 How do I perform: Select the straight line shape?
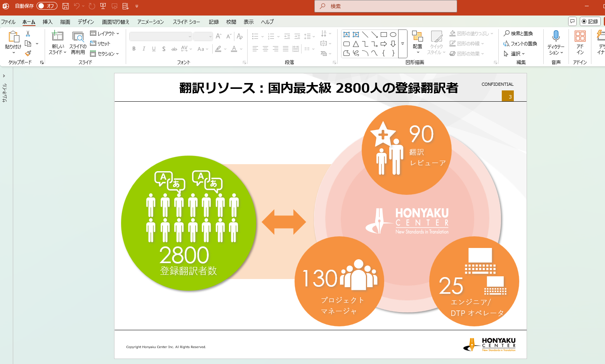[x=365, y=35]
